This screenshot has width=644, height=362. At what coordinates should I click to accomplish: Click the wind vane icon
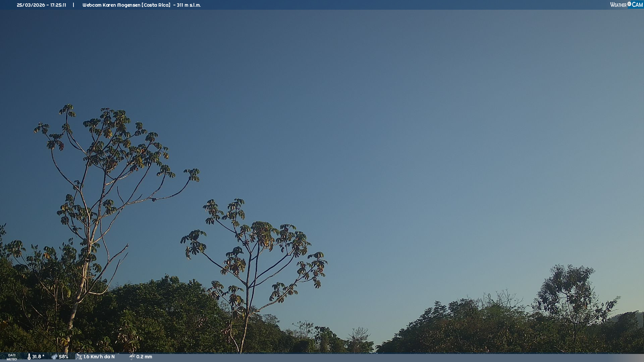pos(79,357)
